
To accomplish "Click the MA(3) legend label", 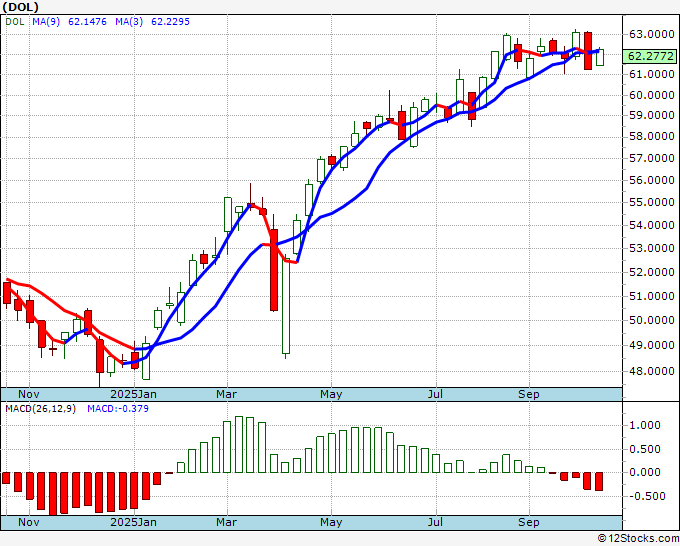I will pyautogui.click(x=129, y=22).
